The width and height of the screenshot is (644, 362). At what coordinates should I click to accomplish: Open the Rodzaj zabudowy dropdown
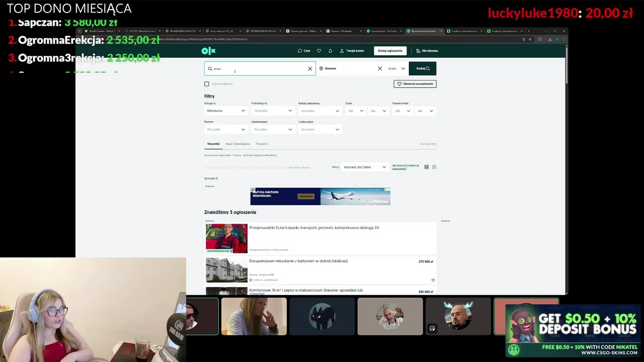[319, 111]
